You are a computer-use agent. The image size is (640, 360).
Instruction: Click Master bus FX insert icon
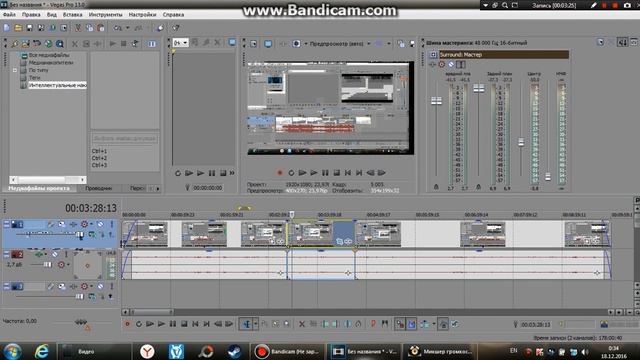pyautogui.click(x=432, y=64)
